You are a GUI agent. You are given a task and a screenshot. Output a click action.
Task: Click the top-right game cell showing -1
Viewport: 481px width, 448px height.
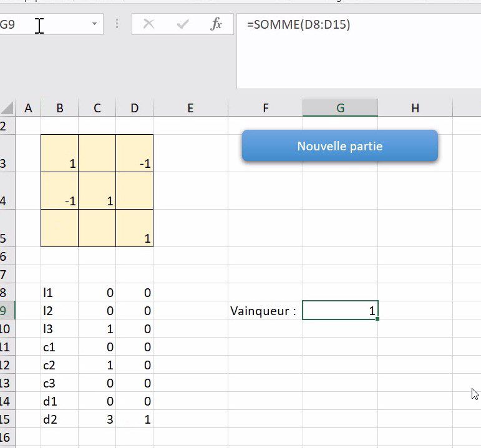(x=134, y=153)
